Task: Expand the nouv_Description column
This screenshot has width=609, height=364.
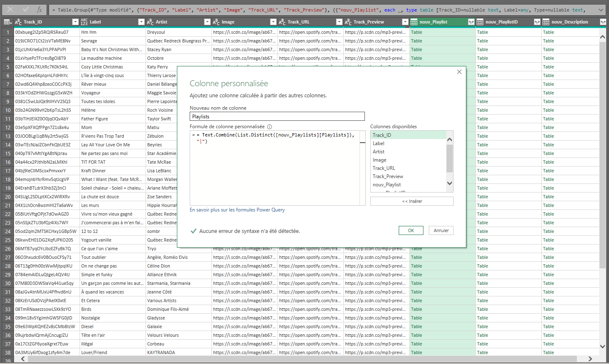Action: coord(603,22)
